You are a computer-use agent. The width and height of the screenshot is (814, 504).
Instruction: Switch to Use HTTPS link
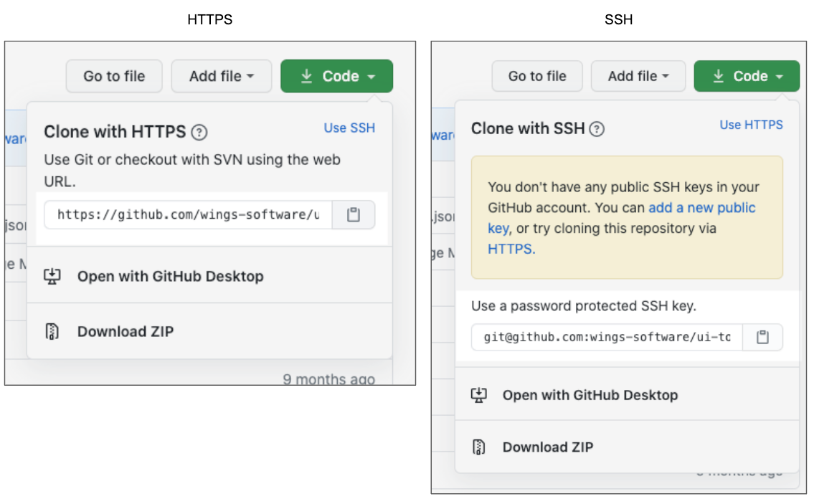tap(751, 125)
